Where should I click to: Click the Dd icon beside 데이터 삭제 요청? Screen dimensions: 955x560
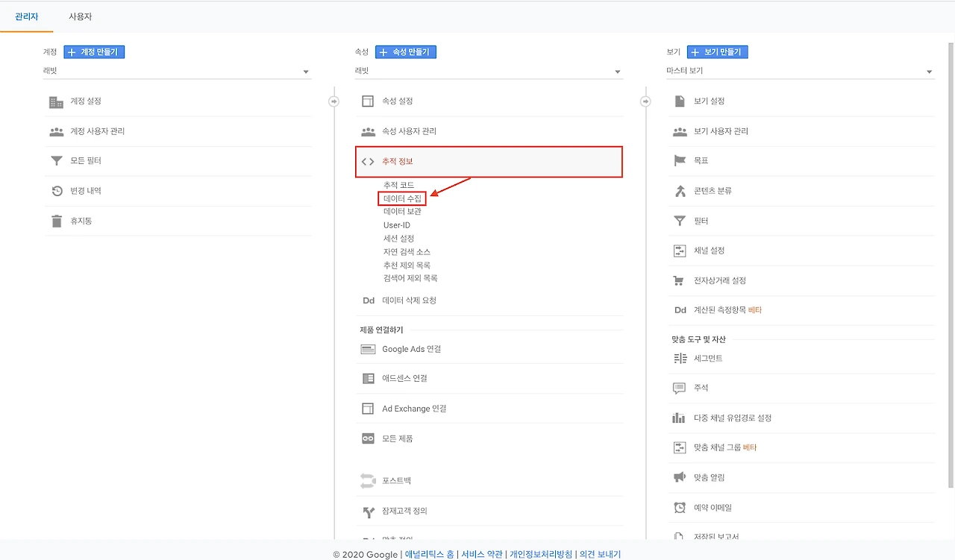(x=368, y=301)
